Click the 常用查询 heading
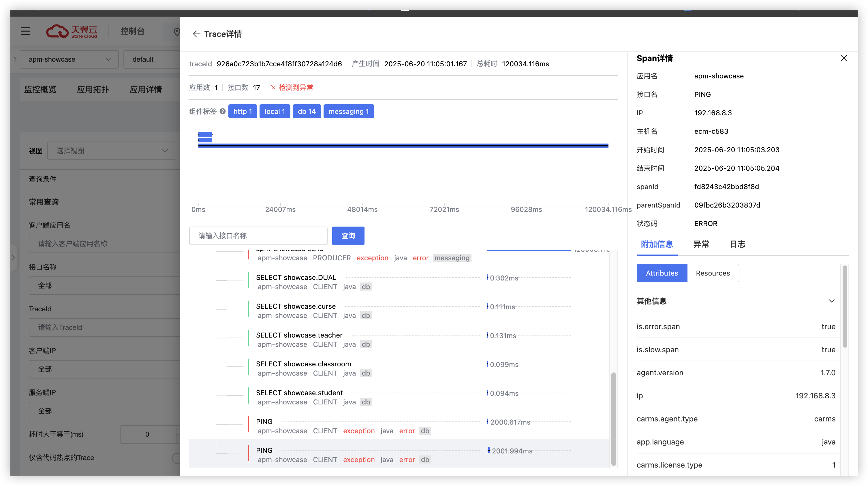868x486 pixels. (44, 202)
